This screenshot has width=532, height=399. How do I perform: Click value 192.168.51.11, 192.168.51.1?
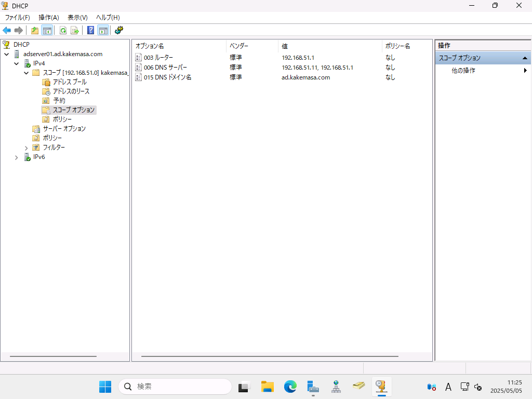[x=317, y=68]
